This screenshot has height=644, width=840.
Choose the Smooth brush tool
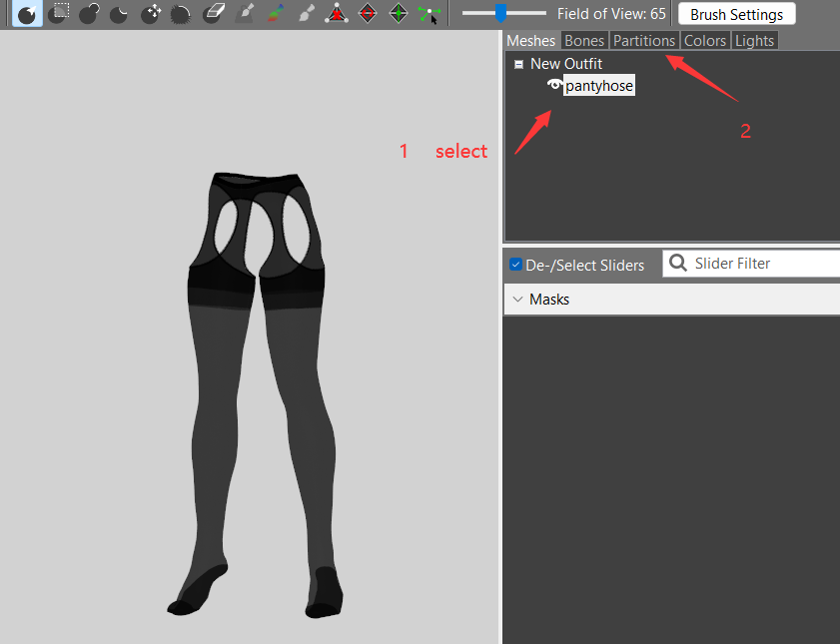pyautogui.click(x=181, y=13)
